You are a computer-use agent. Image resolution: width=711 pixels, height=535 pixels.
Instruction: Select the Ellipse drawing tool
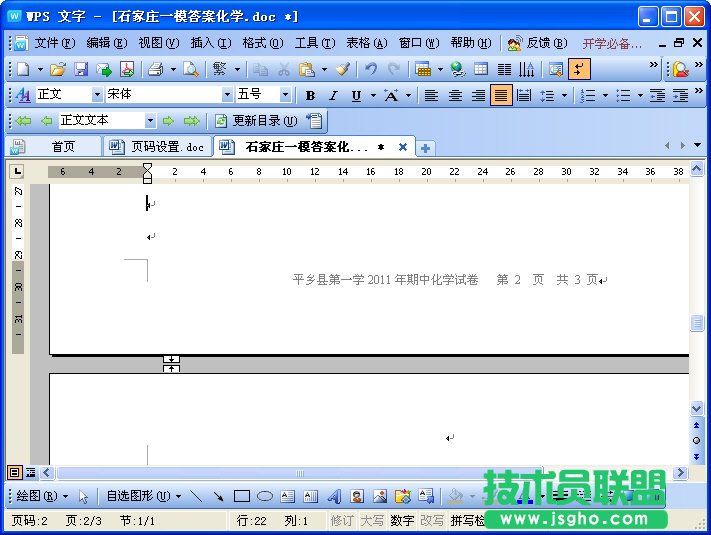point(265,496)
